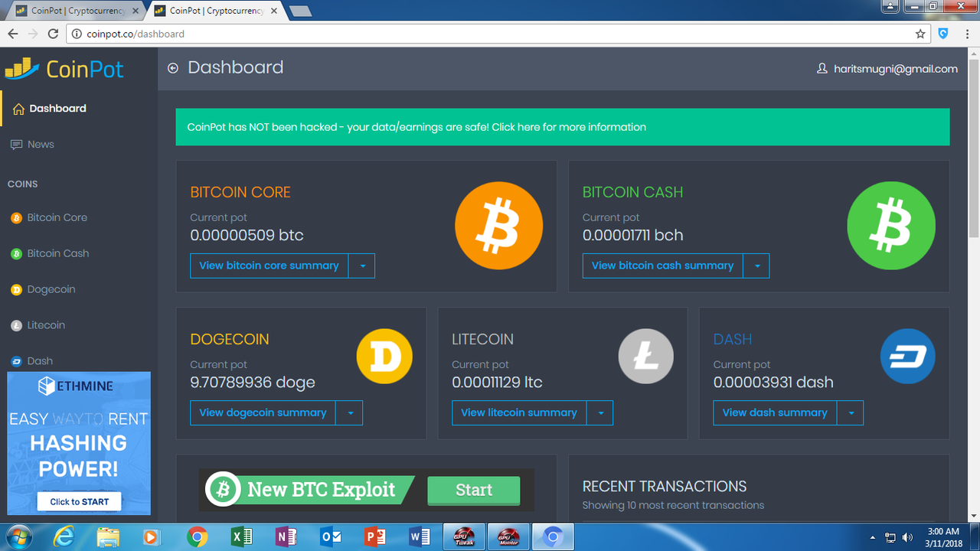Viewport: 980px width, 551px height.
Task: Click the back arrow beside the Dashboard title
Action: [x=173, y=68]
